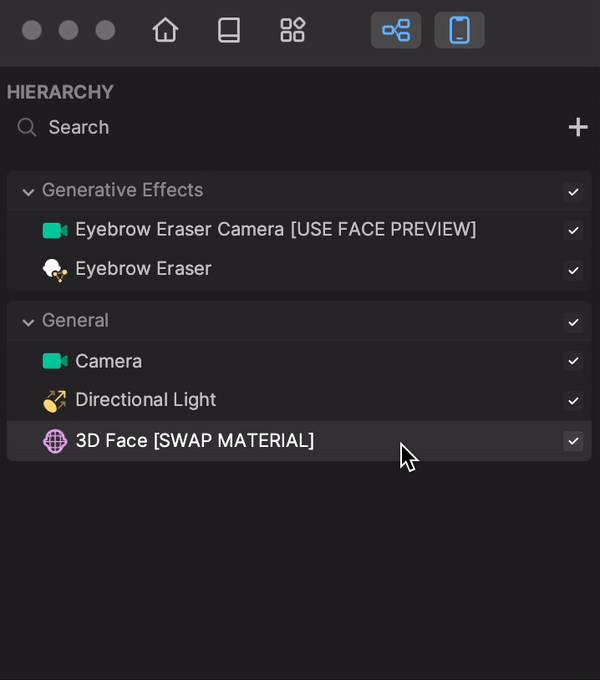
Task: Open the asset components grid icon
Action: click(293, 30)
